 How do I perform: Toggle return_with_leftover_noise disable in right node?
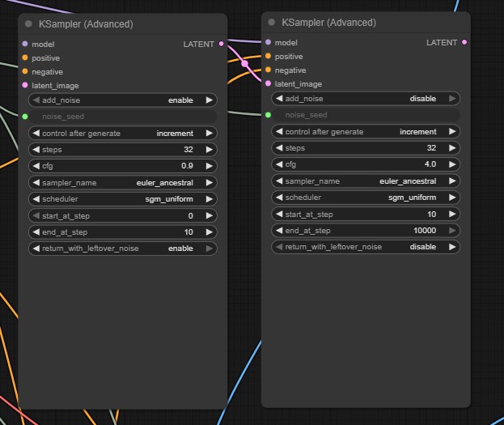click(366, 247)
